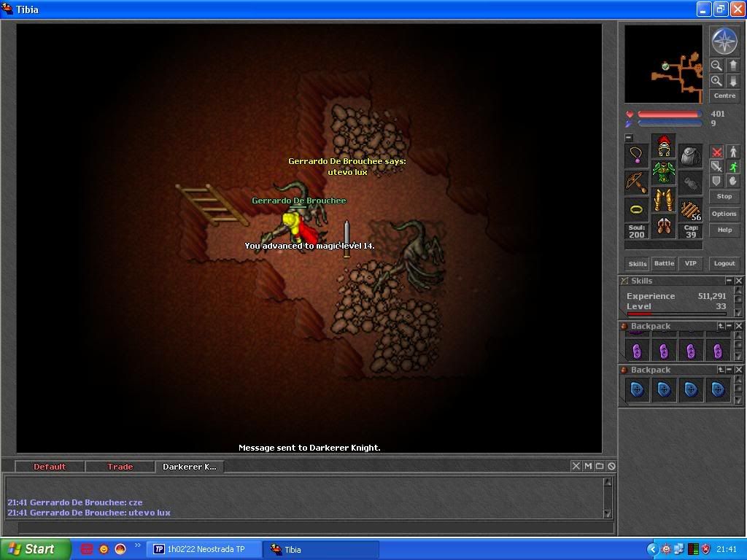Minimize the blue-rune Backpack window
747x560 pixels.
pyautogui.click(x=729, y=370)
